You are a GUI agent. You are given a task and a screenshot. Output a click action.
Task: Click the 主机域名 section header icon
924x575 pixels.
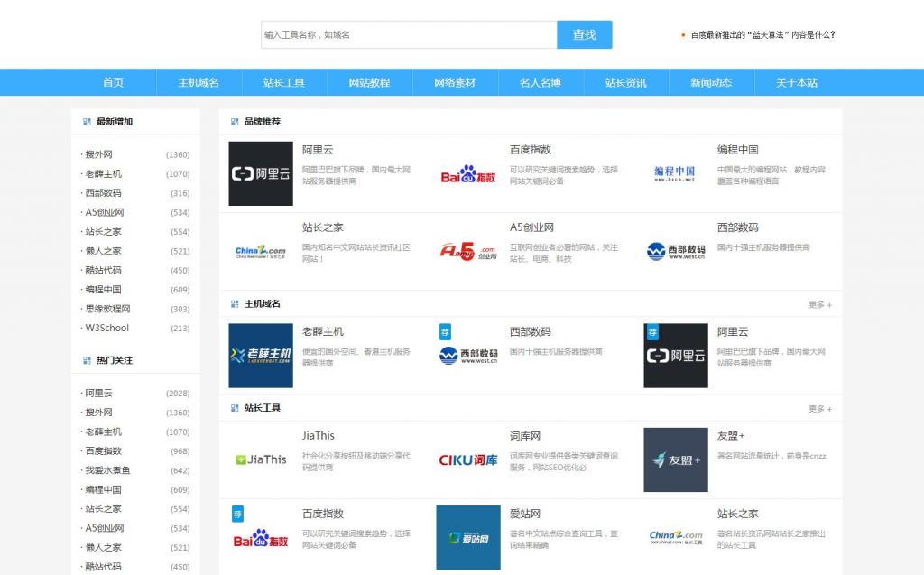pos(235,303)
